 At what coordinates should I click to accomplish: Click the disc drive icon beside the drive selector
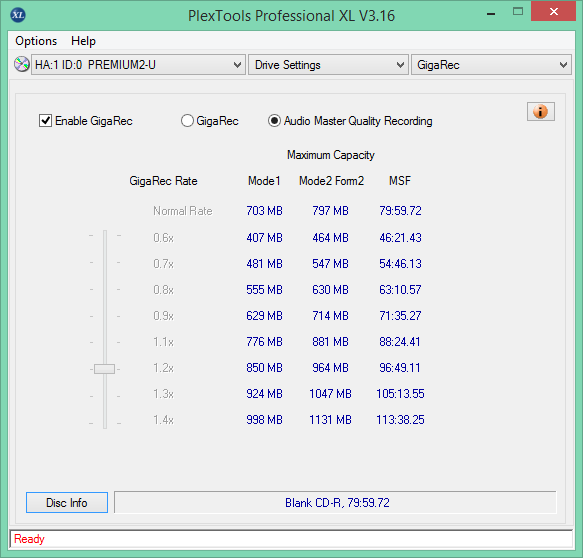pyautogui.click(x=22, y=64)
